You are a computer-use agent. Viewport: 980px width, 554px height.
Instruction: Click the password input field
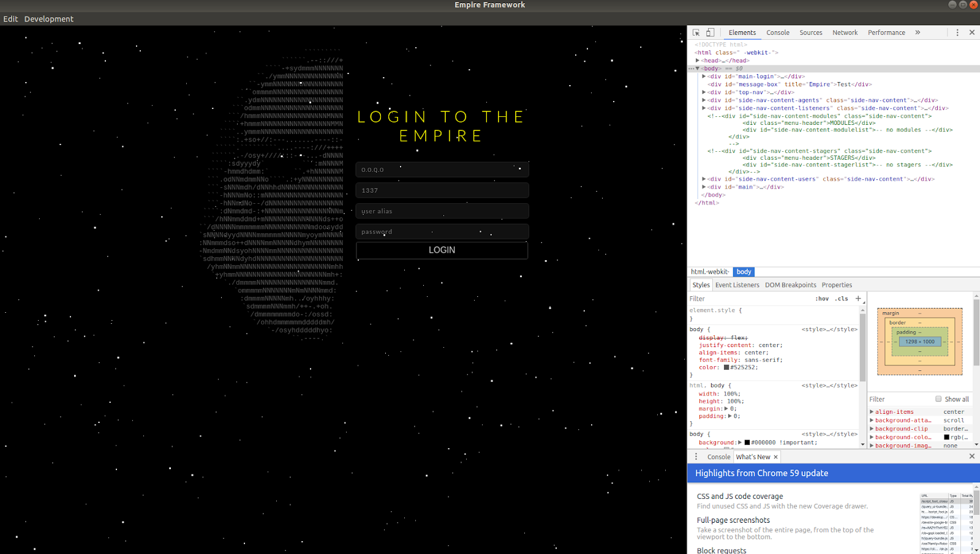click(442, 232)
